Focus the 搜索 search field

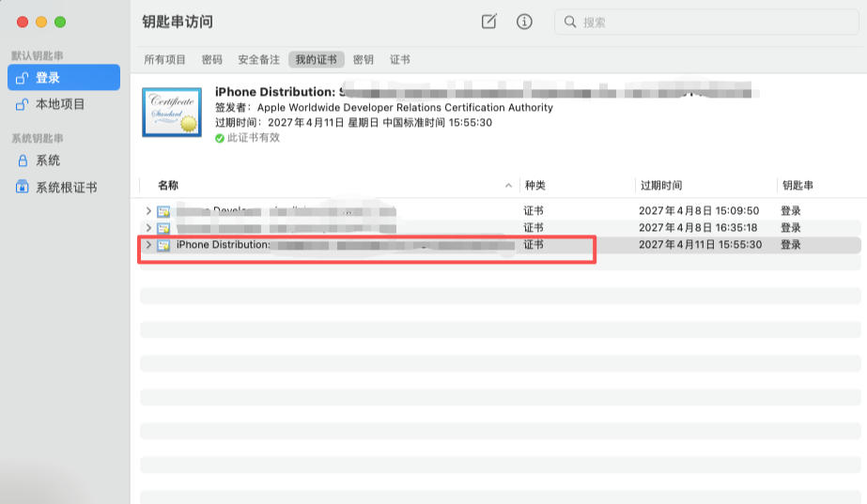[706, 23]
